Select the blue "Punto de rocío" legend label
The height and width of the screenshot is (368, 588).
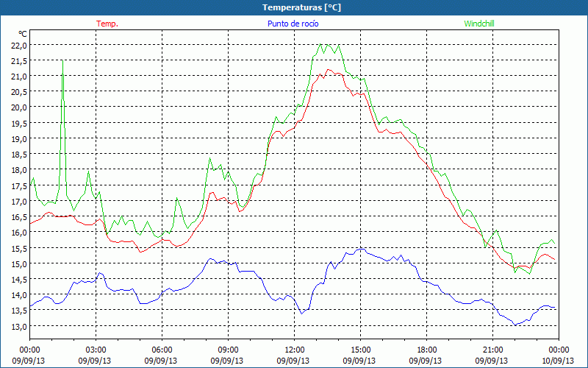pyautogui.click(x=293, y=24)
